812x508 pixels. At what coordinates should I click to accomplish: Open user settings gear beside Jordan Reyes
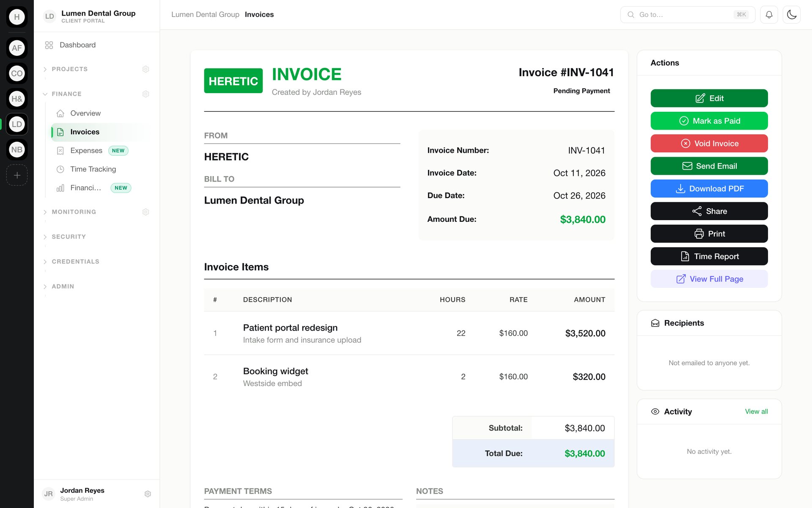[x=148, y=494]
